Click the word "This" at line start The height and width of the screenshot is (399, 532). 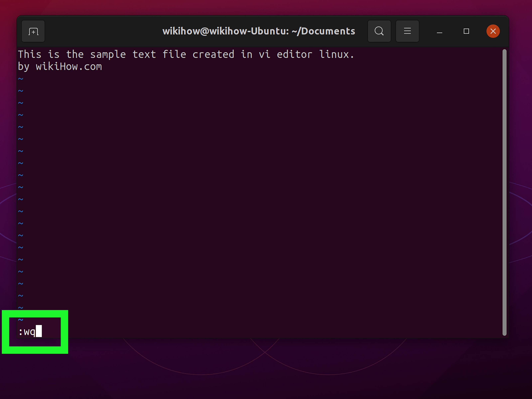tap(30, 55)
